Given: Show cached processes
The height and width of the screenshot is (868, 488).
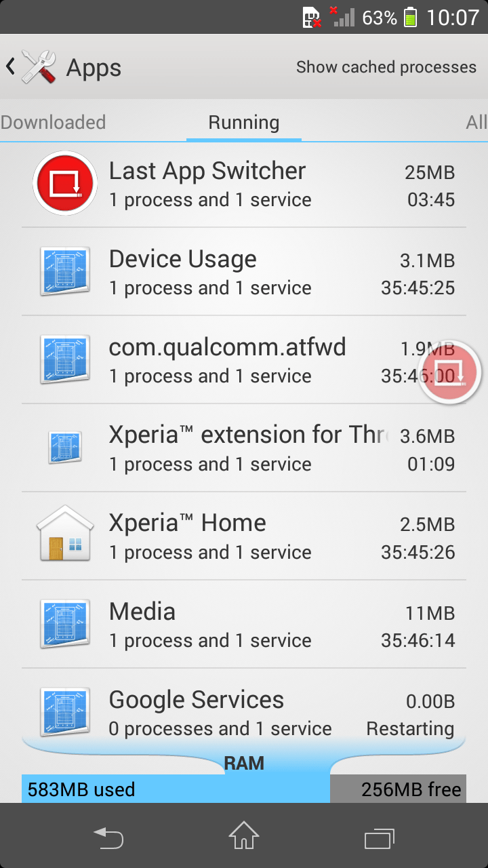Looking at the screenshot, I should pos(386,67).
